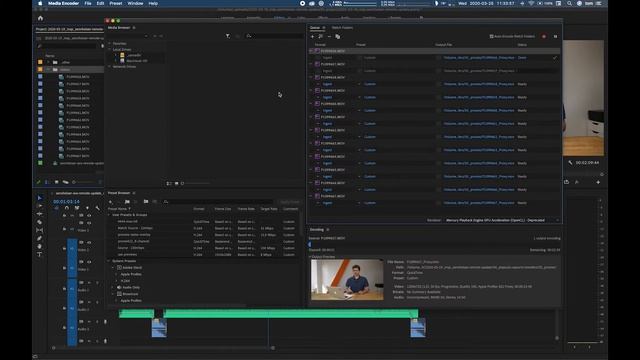
Task: Open the Program Monitor button editor plus
Action: 598,182
